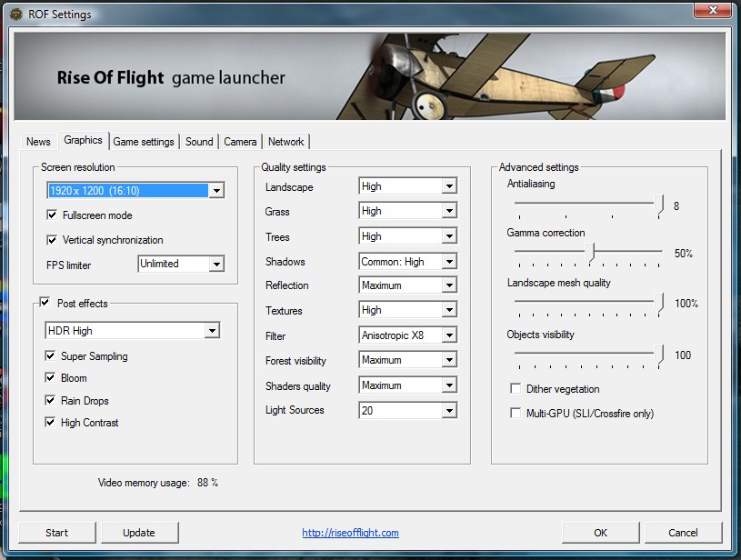
Task: Switch to the Game settings tab
Action: click(x=144, y=142)
